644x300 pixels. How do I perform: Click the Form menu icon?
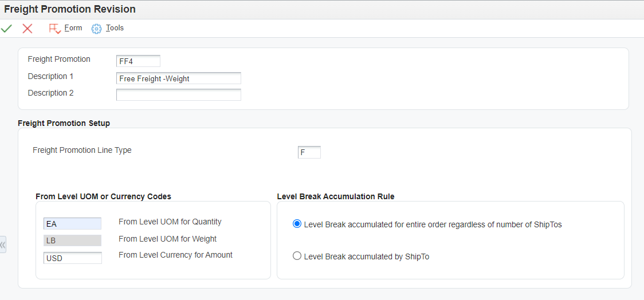click(x=54, y=29)
